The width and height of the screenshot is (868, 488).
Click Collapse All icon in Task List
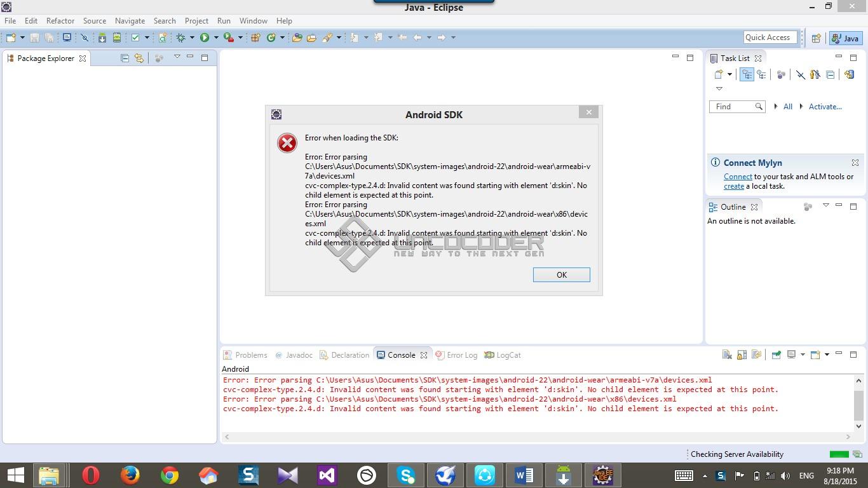coord(830,74)
